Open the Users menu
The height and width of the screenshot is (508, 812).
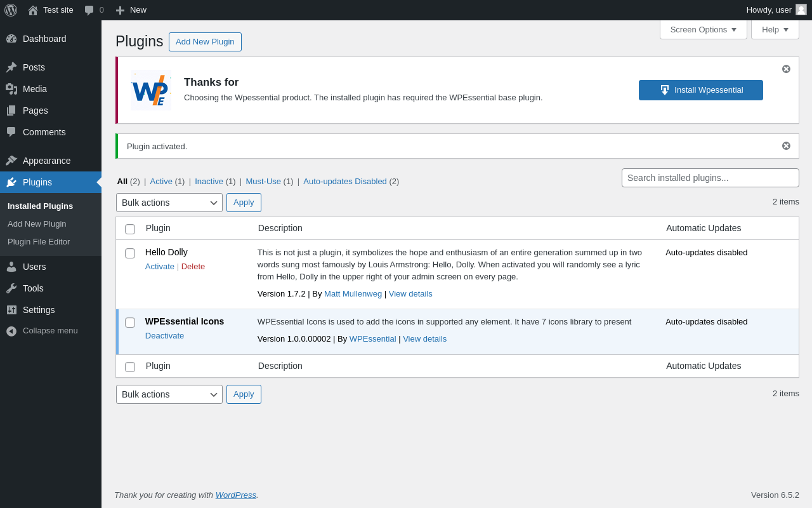click(51, 267)
